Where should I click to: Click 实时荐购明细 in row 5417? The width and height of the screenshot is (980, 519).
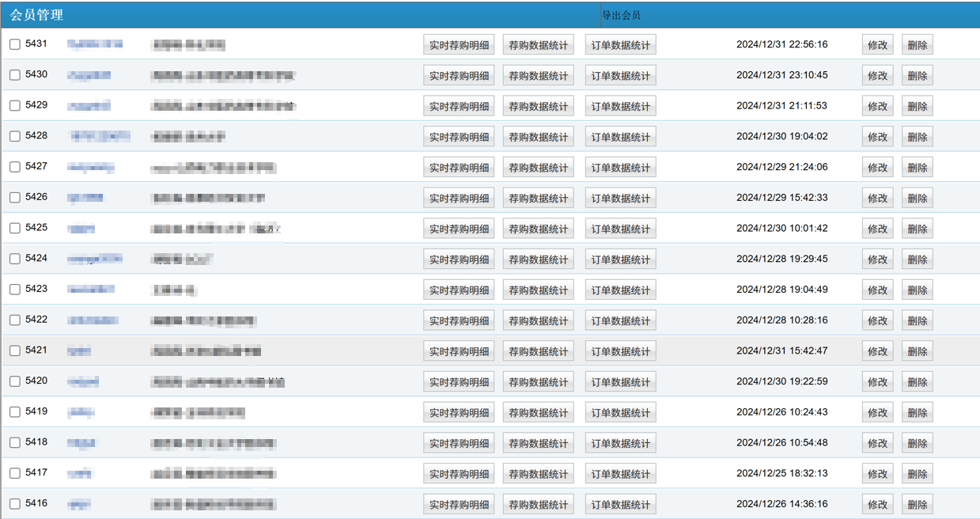pos(459,474)
